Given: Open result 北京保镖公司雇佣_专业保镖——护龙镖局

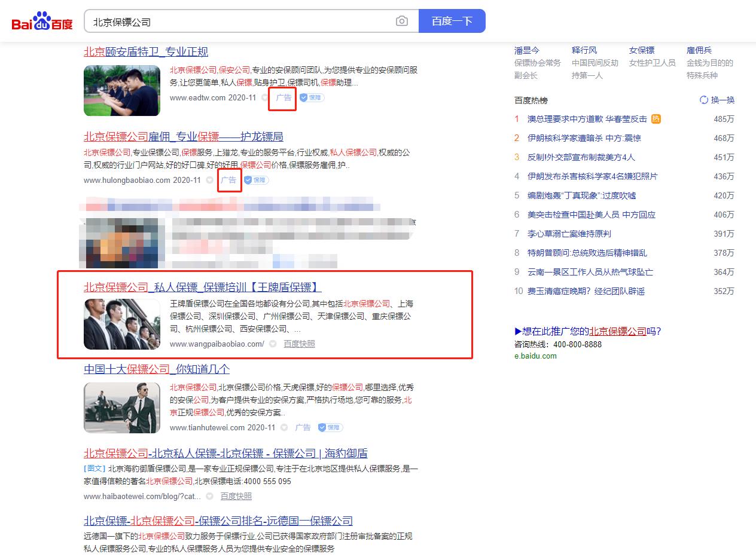Looking at the screenshot, I should pyautogui.click(x=184, y=136).
